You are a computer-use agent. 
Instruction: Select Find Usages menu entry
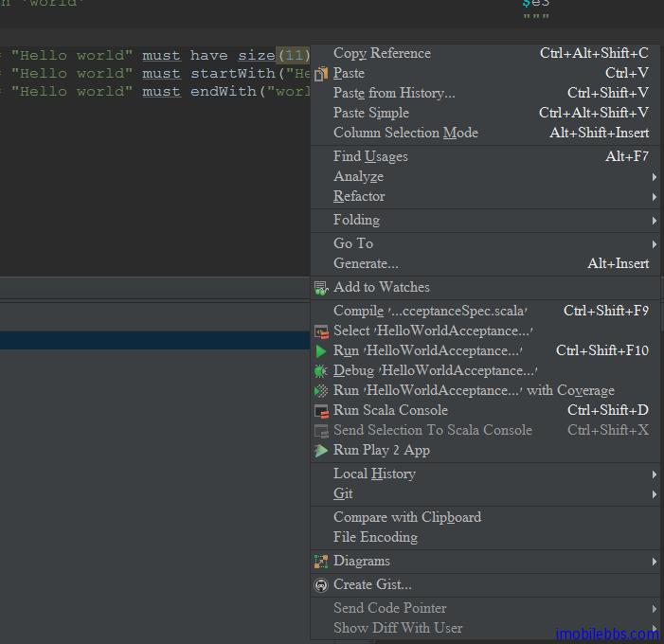pos(370,157)
